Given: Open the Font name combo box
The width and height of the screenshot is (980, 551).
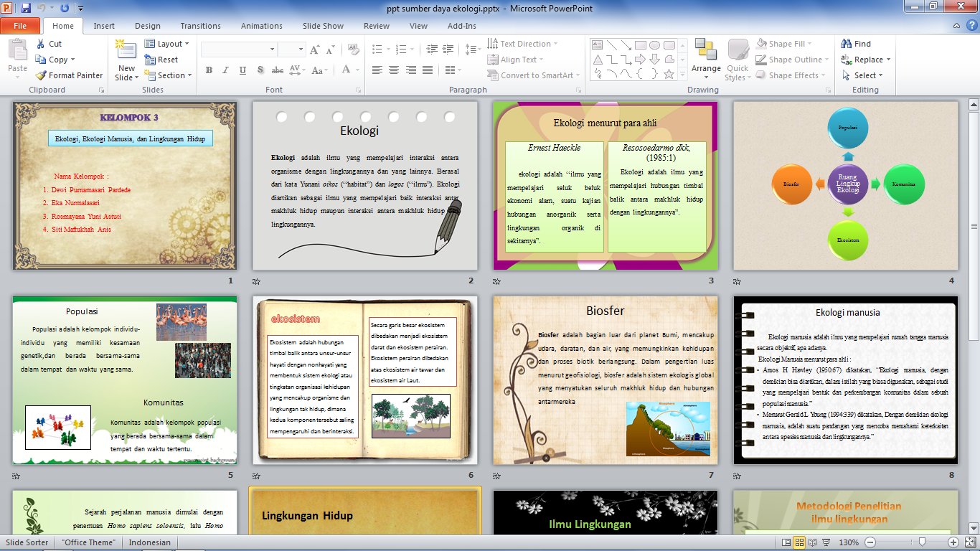Looking at the screenshot, I should 238,50.
